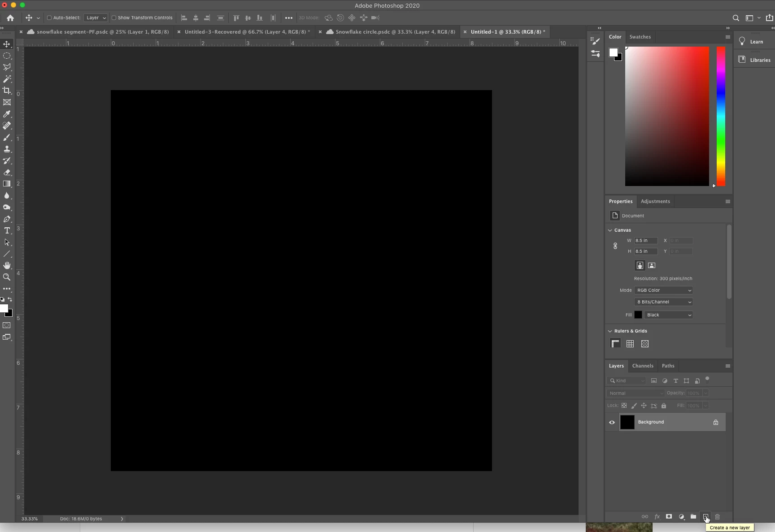Switch to the Paths tab
Image resolution: width=775 pixels, height=532 pixels.
(668, 366)
